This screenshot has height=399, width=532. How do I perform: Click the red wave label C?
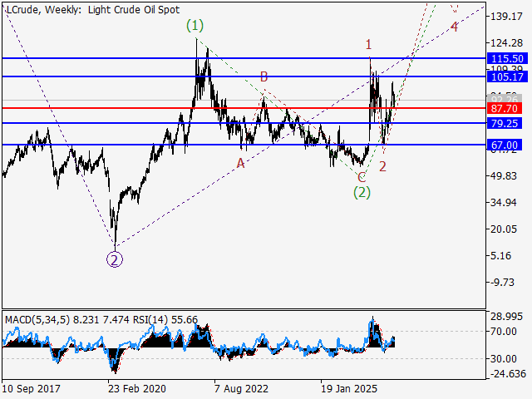point(362,177)
